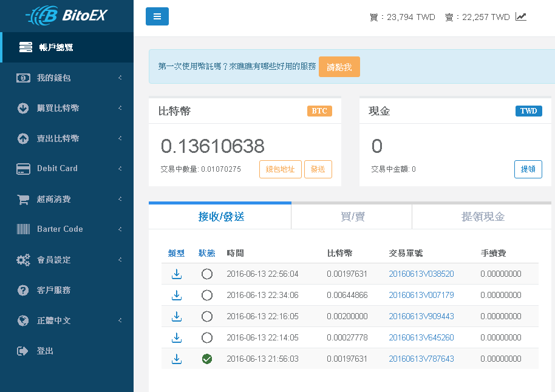The width and height of the screenshot is (555, 392).
Task: Sort by the 狀態 column header
Action: (206, 253)
